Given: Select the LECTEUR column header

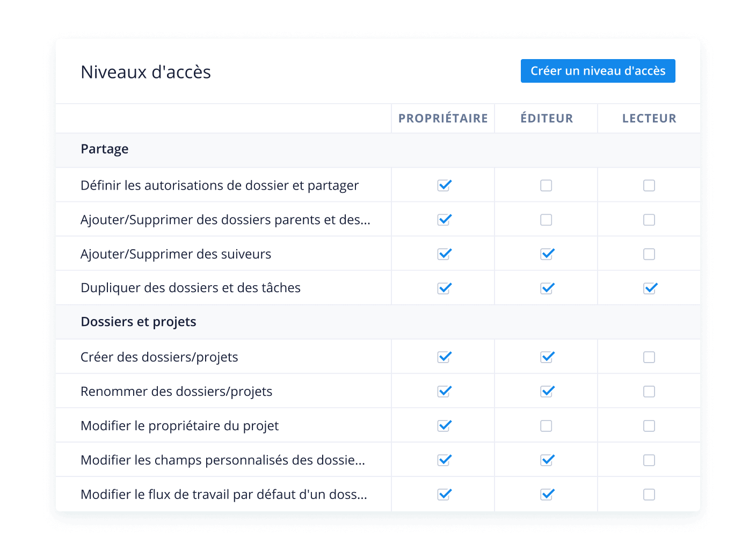Looking at the screenshot, I should pyautogui.click(x=649, y=118).
